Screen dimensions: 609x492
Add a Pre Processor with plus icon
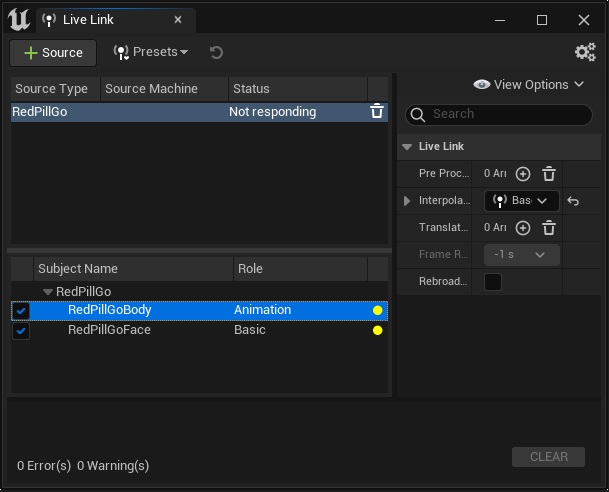point(522,174)
